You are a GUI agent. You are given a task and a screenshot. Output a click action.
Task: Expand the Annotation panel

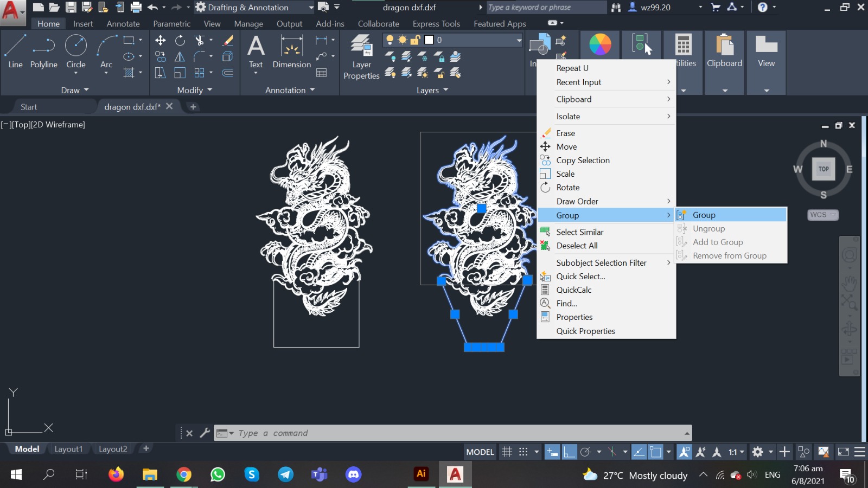coord(290,90)
